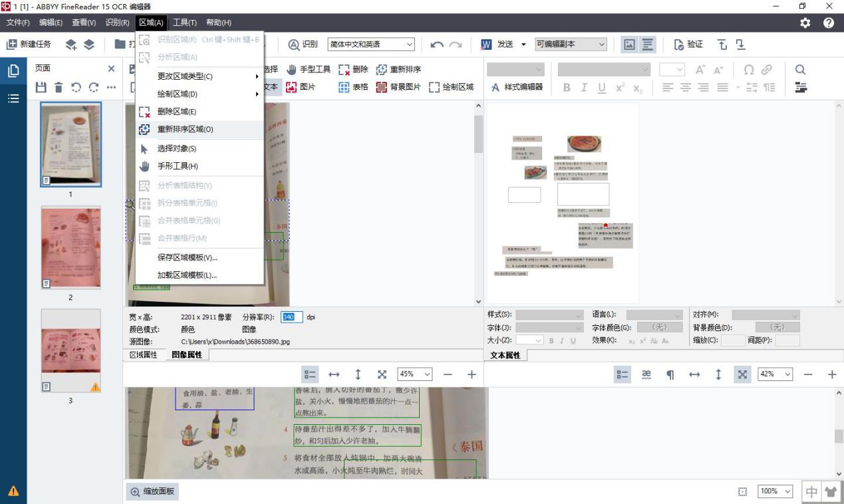This screenshot has width=844, height=504.
Task: Open the 对齐(M) alignment dropdown
Action: (766, 315)
